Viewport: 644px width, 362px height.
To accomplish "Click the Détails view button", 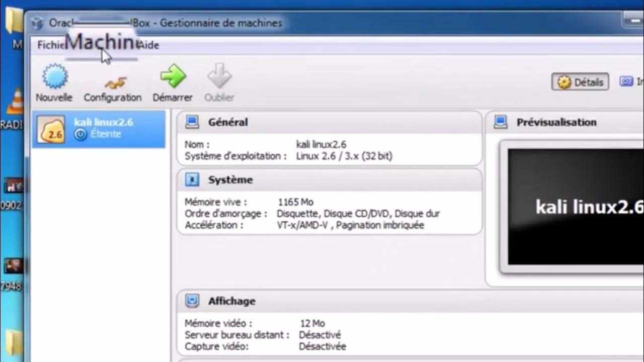I will (580, 82).
